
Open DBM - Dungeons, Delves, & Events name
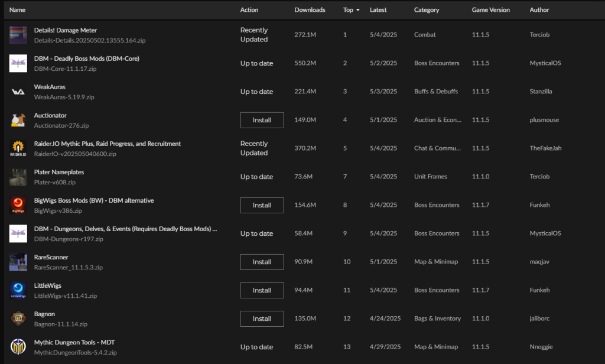coord(125,229)
